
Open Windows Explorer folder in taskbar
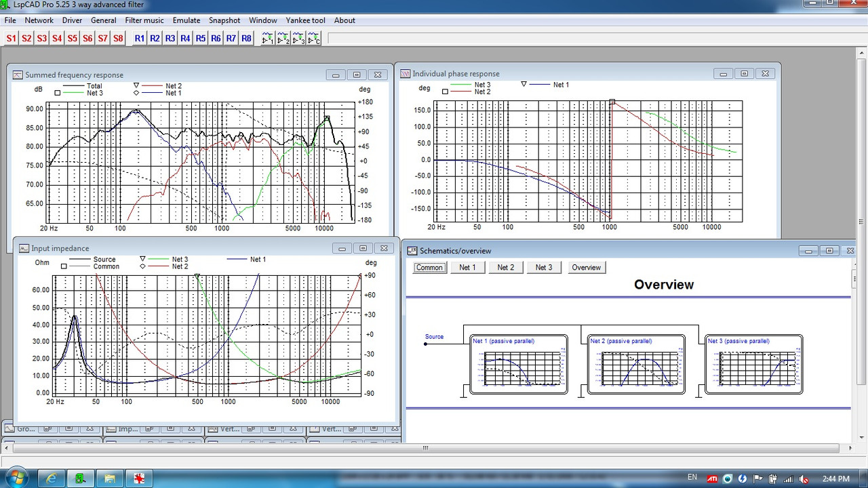coord(110,479)
